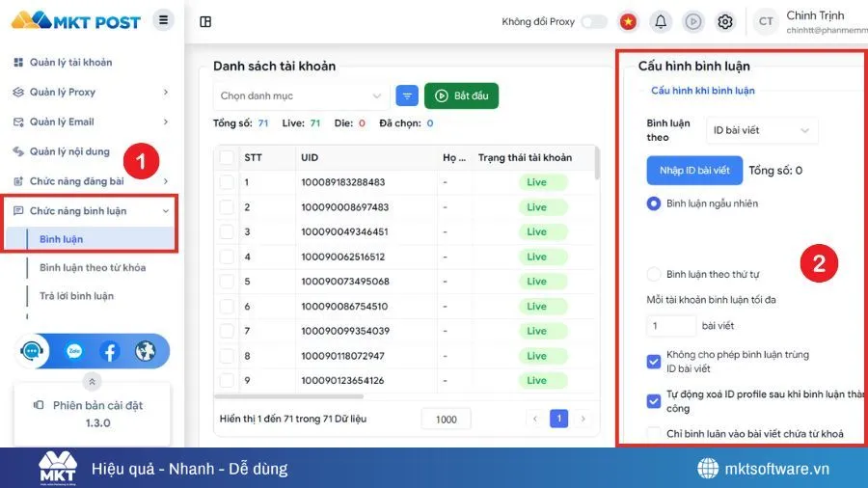
Task: Click the Vietnam flag language icon
Action: (x=628, y=21)
